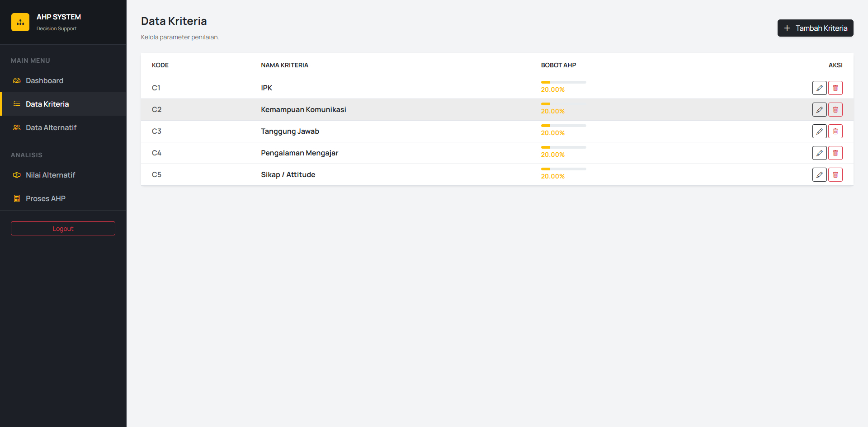Screen dimensions: 868x427
Task: Open the edit pencil for IPK row
Action: click(x=819, y=88)
